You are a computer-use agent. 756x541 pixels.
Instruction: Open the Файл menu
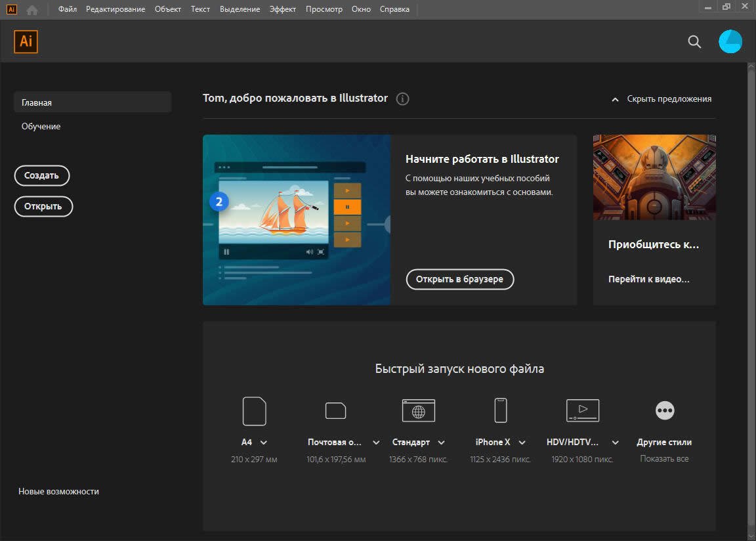[68, 9]
